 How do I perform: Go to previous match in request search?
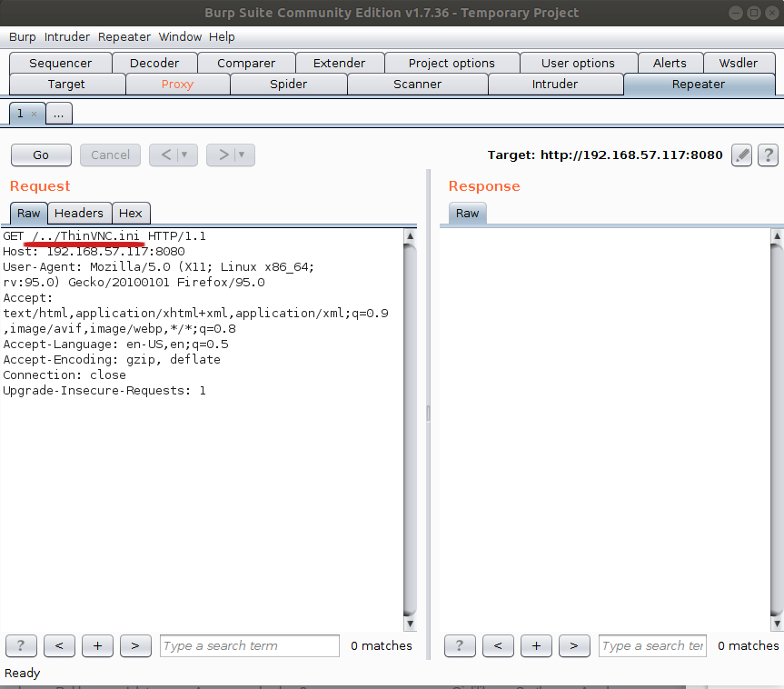coord(59,646)
